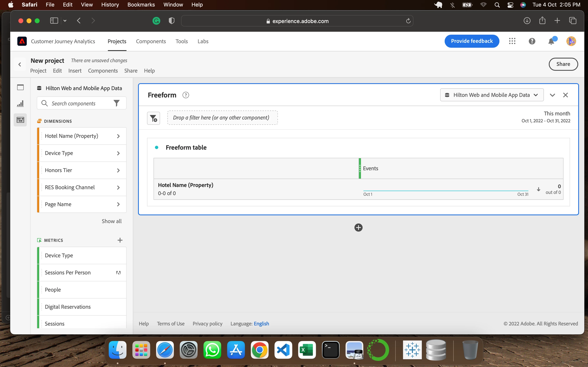Viewport: 588px width, 367px height.
Task: Click Show all under Dimensions
Action: [111, 221]
